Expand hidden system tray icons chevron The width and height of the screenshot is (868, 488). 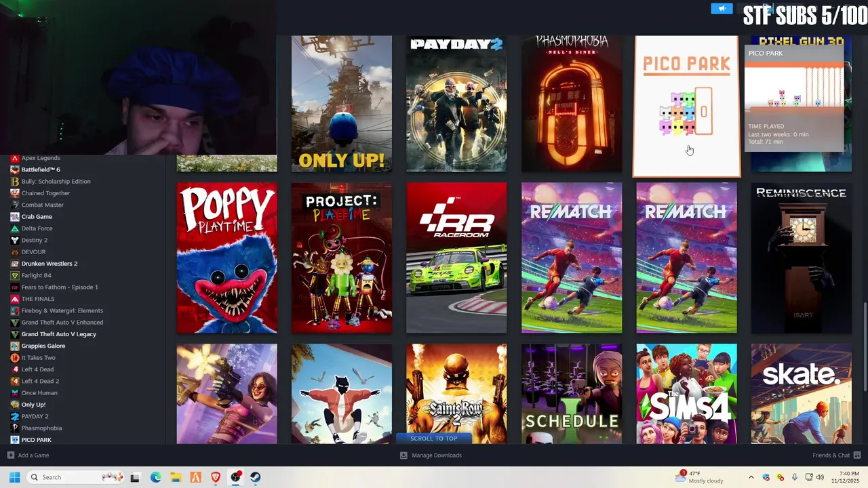point(751,477)
